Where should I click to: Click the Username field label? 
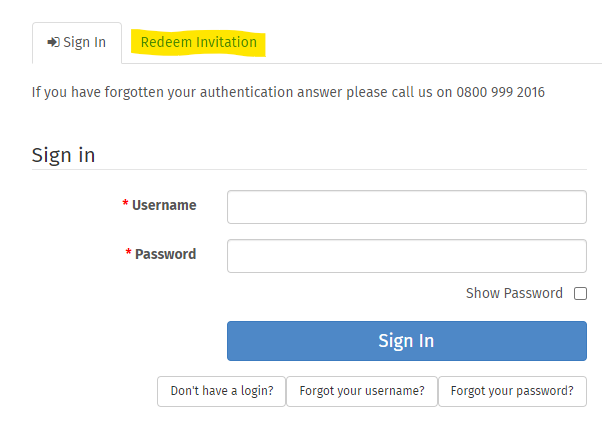[x=164, y=205]
